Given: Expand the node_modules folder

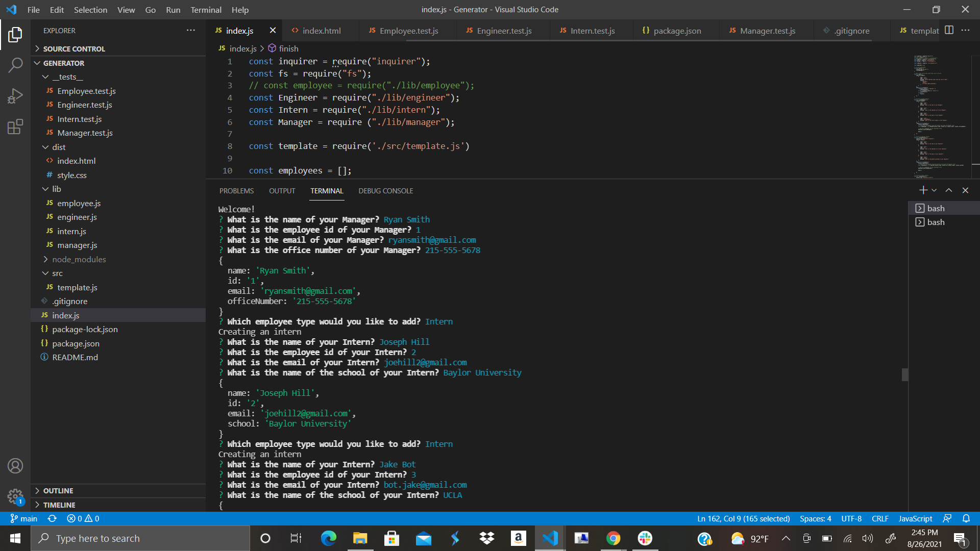Looking at the screenshot, I should click(x=118, y=259).
